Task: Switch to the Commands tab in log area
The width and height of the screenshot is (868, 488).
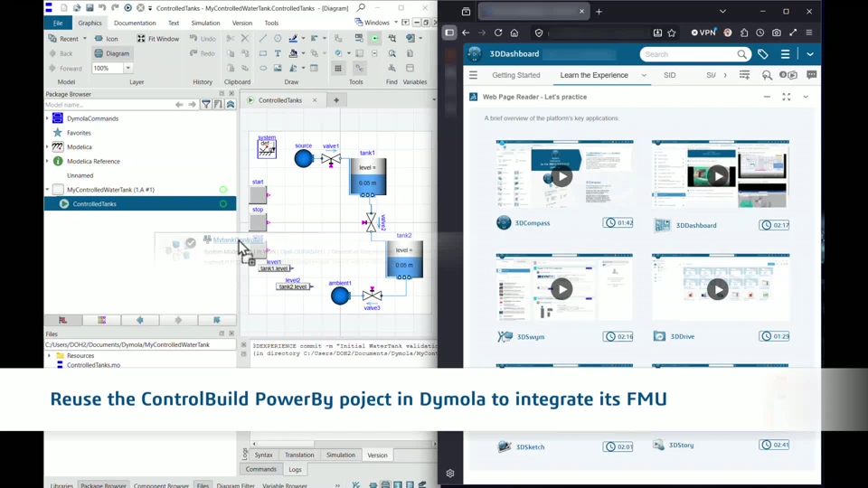Action: point(260,469)
